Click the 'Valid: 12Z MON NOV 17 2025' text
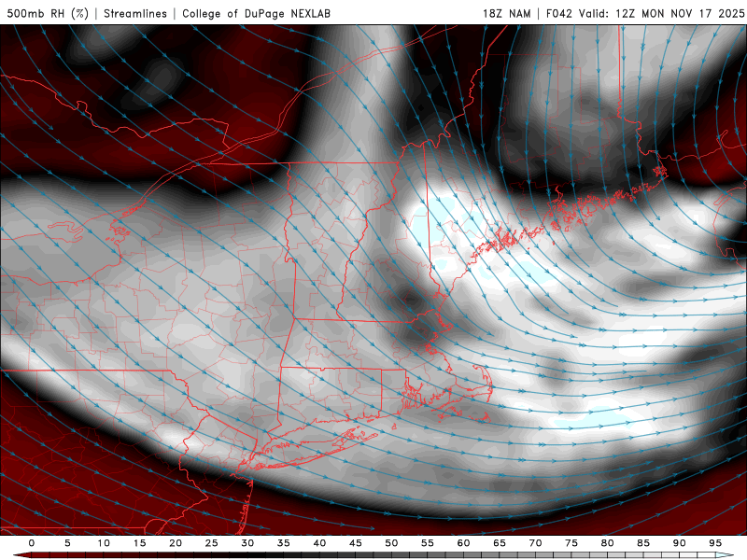This screenshot has height=560, width=747. click(x=661, y=13)
